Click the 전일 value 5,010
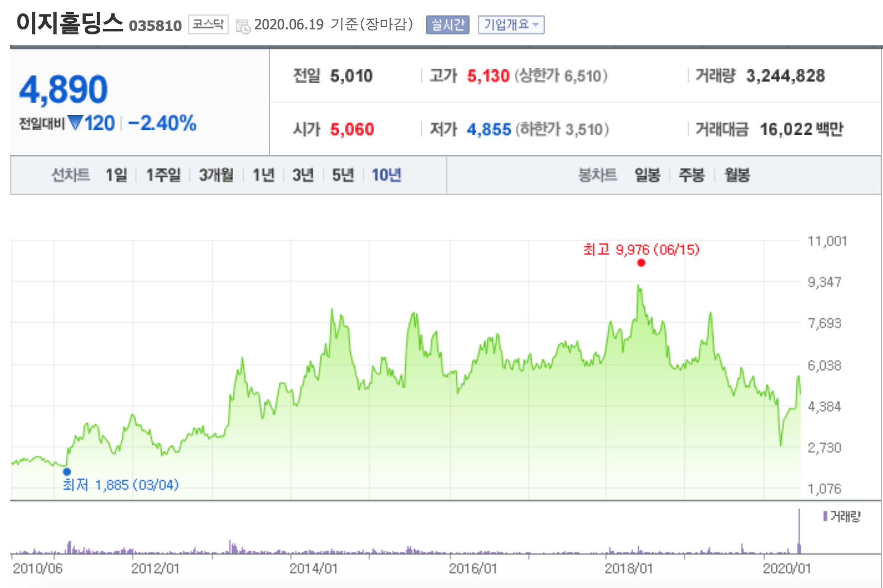Screen dimensions: 883x588 pyautogui.click(x=351, y=76)
